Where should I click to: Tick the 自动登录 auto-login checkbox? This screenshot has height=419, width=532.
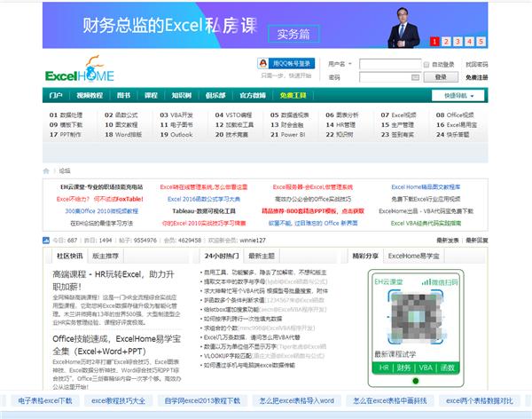click(x=426, y=65)
